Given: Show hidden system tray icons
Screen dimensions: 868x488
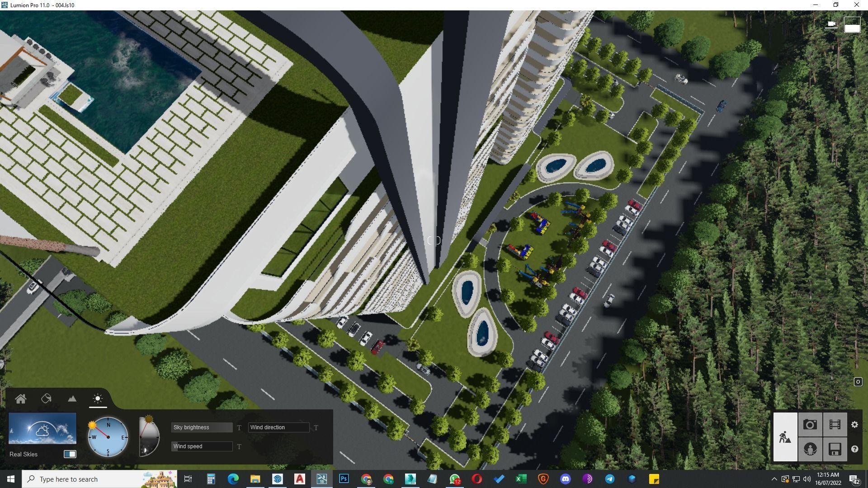Looking at the screenshot, I should (774, 479).
